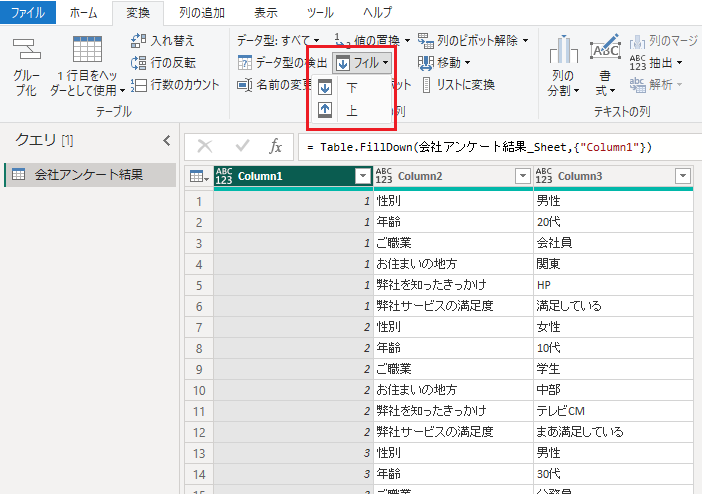Click Reverse Rows (行の反転) icon
Screen dimensions: 702x494
coord(140,63)
